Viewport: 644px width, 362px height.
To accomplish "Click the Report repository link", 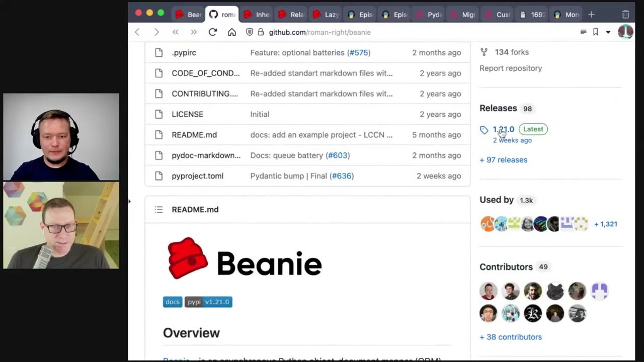I will pyautogui.click(x=510, y=68).
